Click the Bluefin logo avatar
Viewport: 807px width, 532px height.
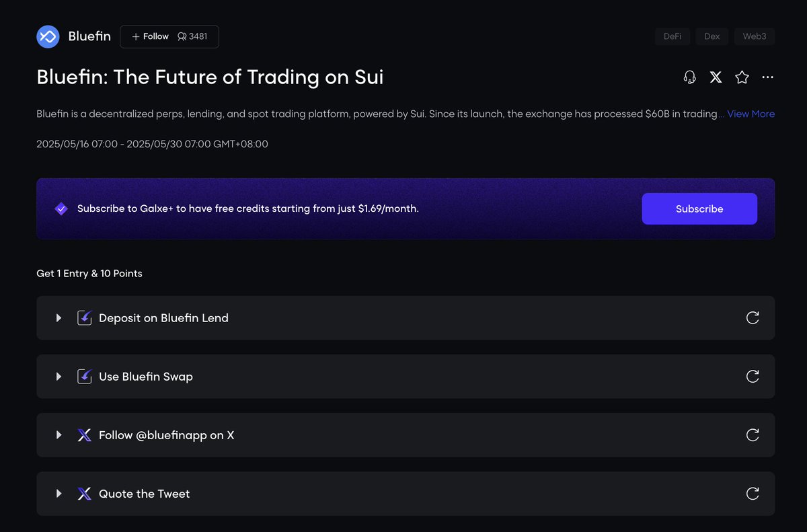pyautogui.click(x=48, y=36)
